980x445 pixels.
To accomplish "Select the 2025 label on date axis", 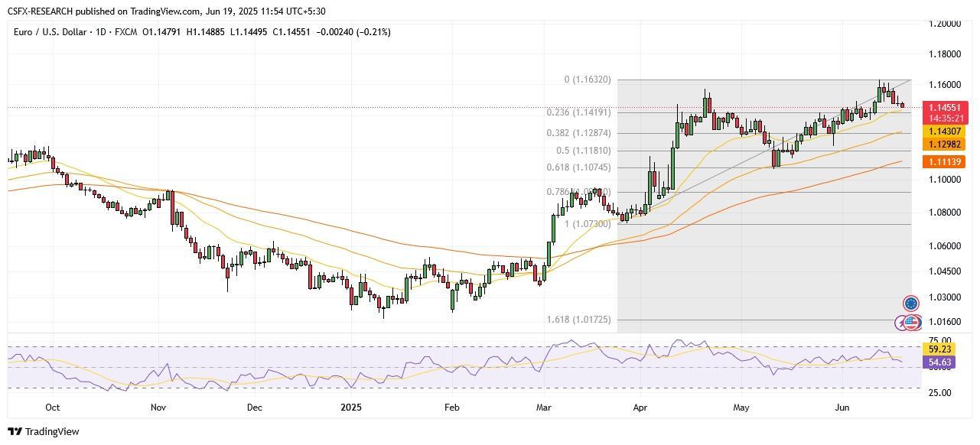I will coord(351,408).
